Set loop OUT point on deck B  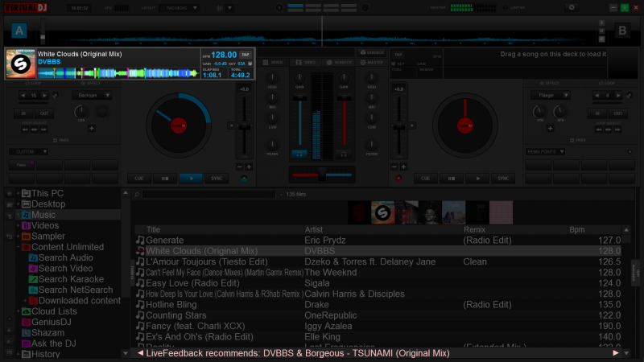(617, 113)
